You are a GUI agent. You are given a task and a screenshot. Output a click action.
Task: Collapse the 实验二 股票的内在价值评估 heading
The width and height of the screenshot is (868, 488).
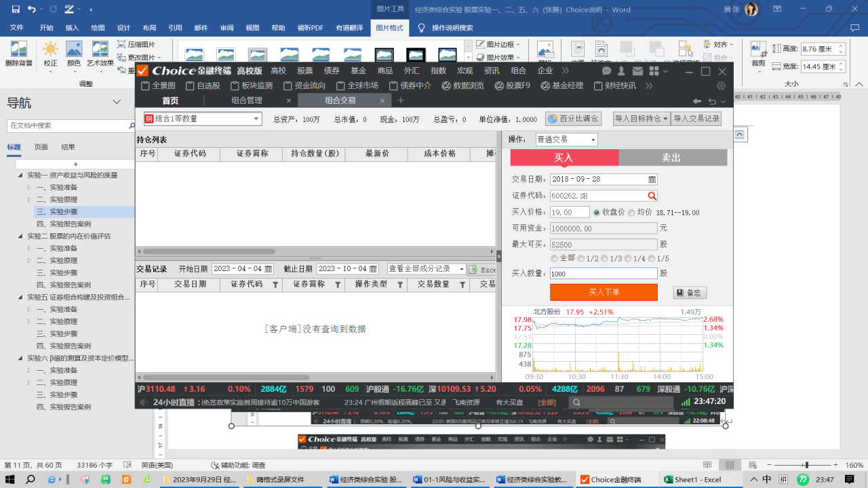click(20, 236)
